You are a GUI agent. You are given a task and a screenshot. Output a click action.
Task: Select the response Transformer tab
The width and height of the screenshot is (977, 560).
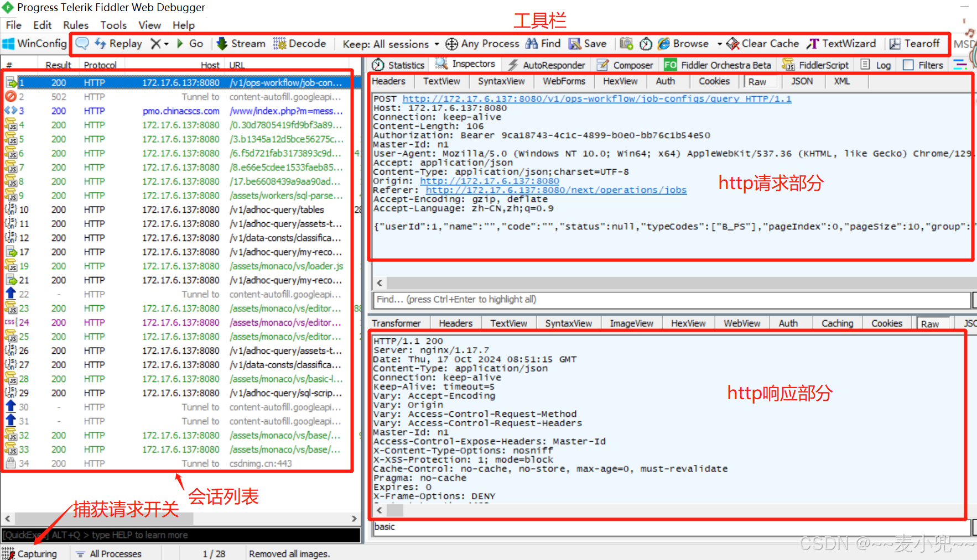396,323
